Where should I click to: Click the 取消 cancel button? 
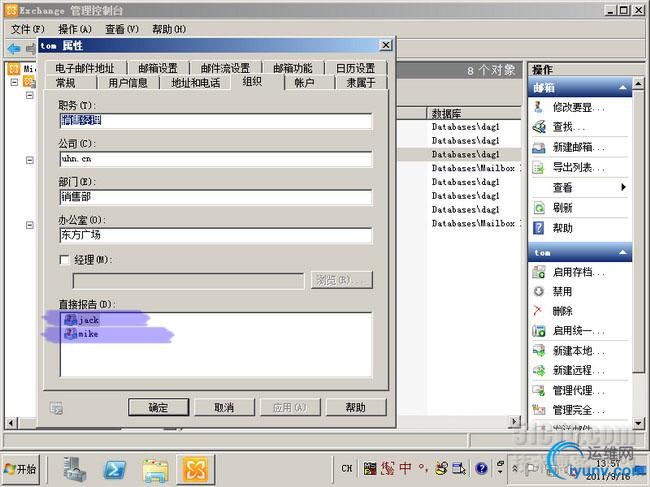click(224, 407)
